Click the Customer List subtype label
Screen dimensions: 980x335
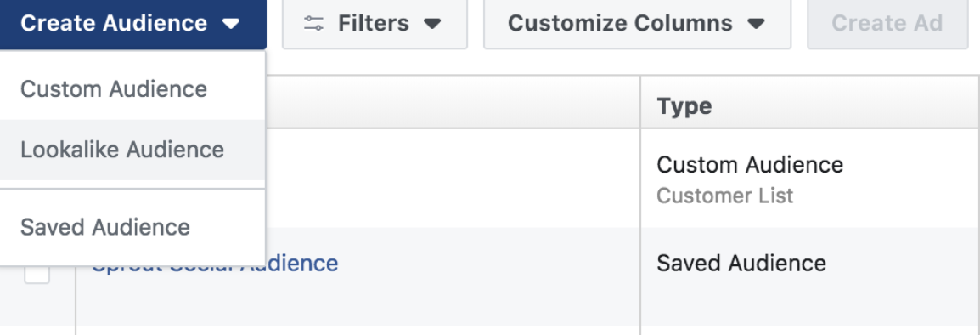coord(725,196)
